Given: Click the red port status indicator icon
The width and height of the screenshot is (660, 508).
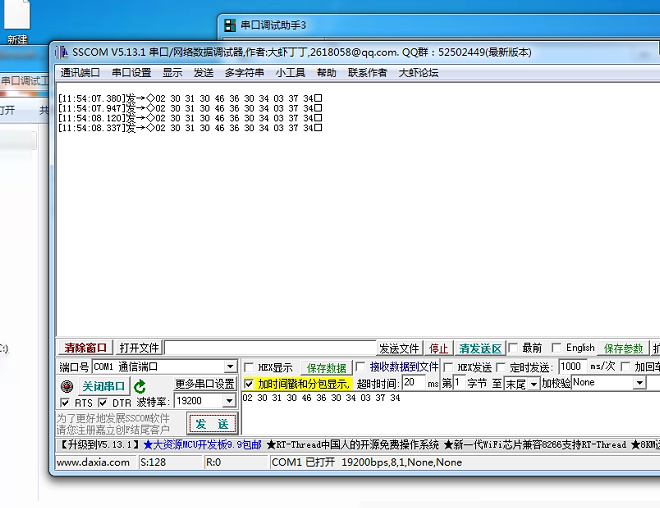Looking at the screenshot, I should pos(67,386).
